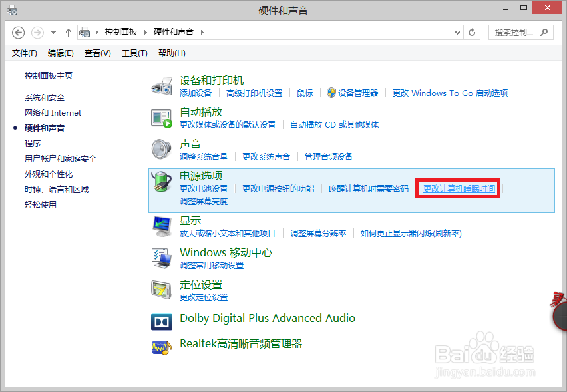Open the 电源选项 heading
The height and width of the screenshot is (392, 567).
tap(201, 176)
